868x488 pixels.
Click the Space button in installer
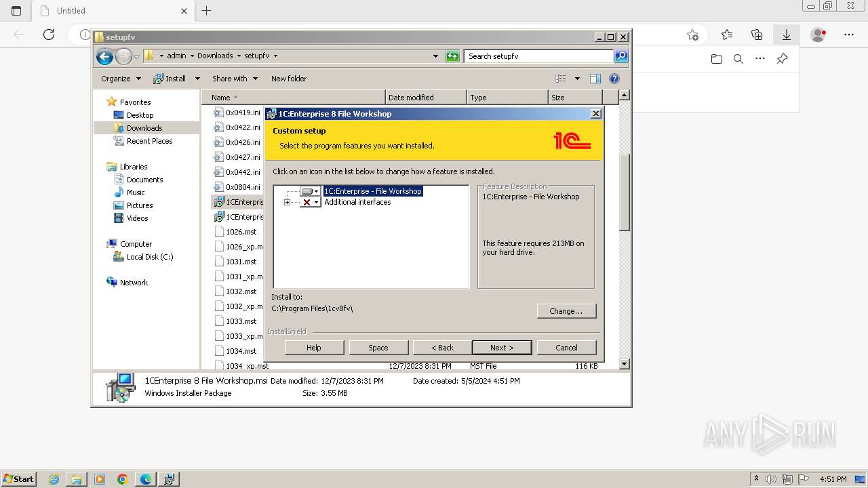click(378, 348)
